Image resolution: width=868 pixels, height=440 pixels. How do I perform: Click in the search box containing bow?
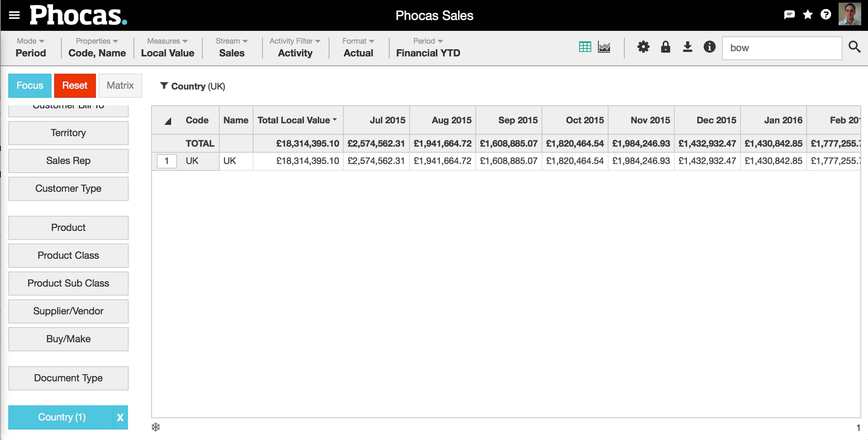pos(782,48)
